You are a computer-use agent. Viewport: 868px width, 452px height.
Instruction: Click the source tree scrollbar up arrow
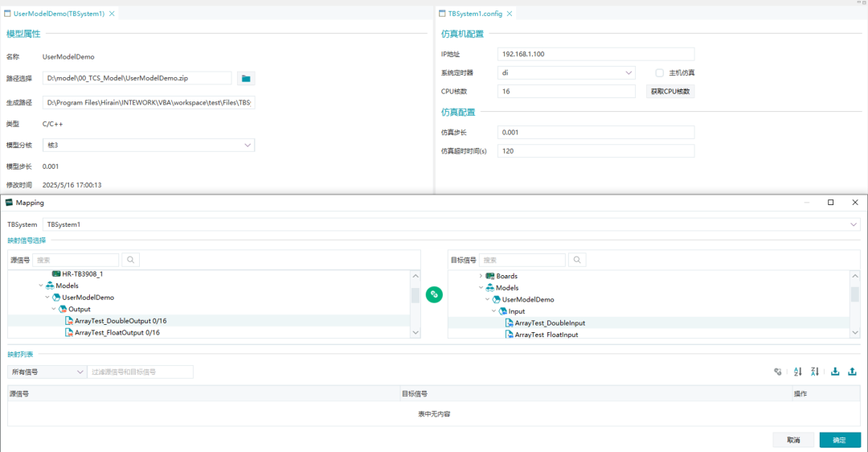[416, 275]
